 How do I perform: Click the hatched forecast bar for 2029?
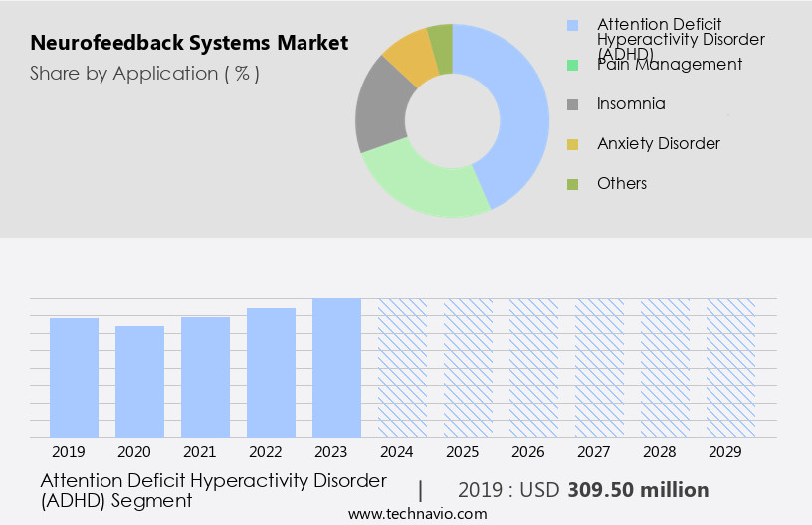(x=730, y=368)
